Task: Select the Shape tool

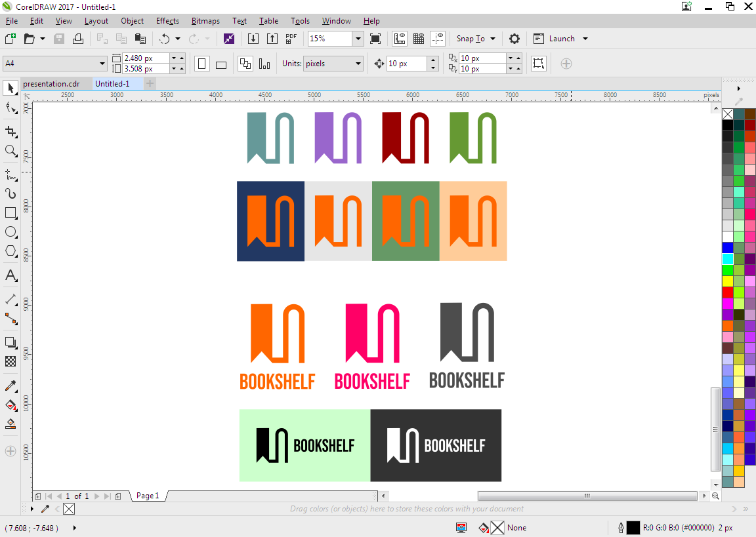Action: 10,108
